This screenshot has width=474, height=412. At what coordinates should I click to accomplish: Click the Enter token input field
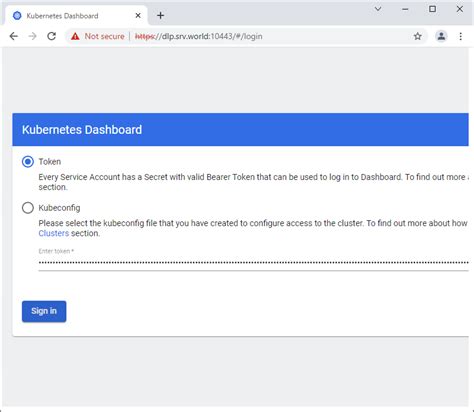(253, 263)
